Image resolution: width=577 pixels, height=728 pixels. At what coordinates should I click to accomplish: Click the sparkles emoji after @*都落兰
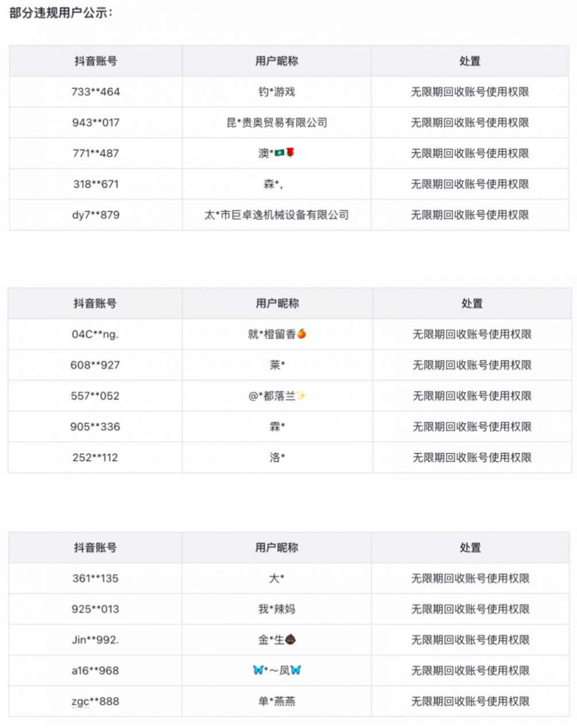pyautogui.click(x=301, y=396)
